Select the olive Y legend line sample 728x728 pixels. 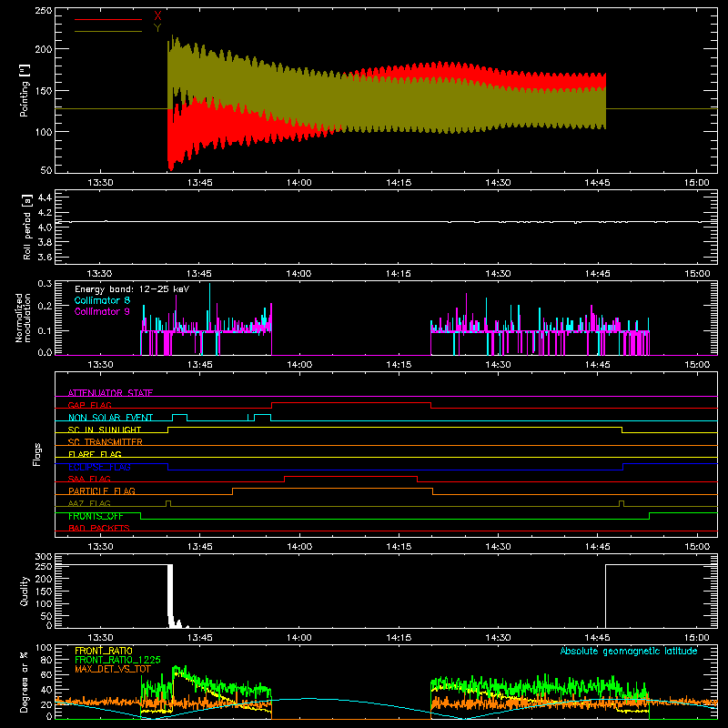[x=108, y=31]
